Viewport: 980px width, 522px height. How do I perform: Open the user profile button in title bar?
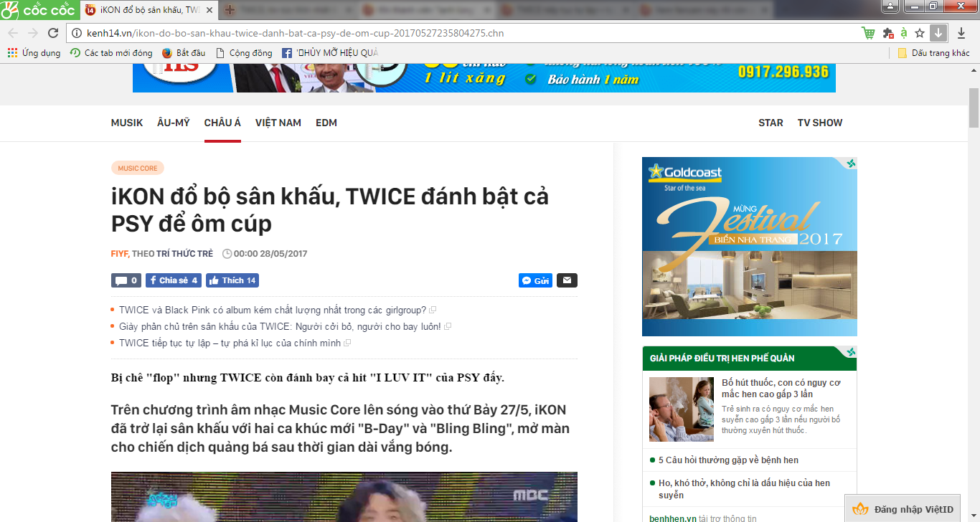(x=890, y=6)
